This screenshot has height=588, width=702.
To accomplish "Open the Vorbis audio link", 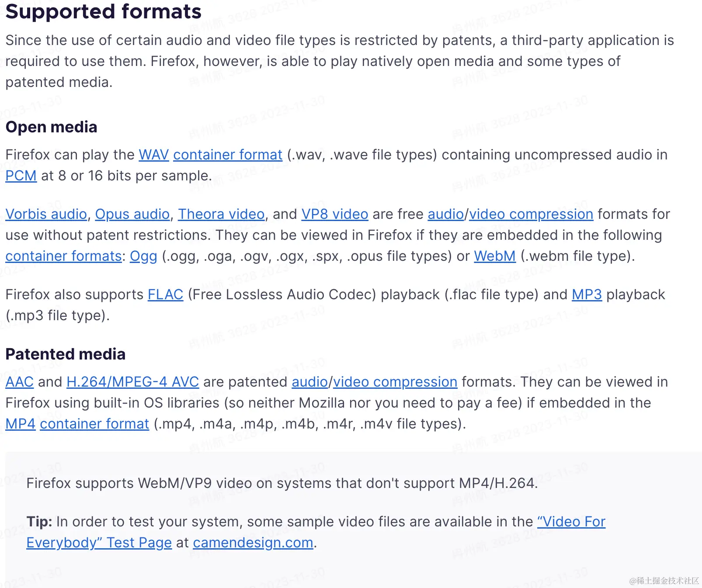I will [46, 214].
